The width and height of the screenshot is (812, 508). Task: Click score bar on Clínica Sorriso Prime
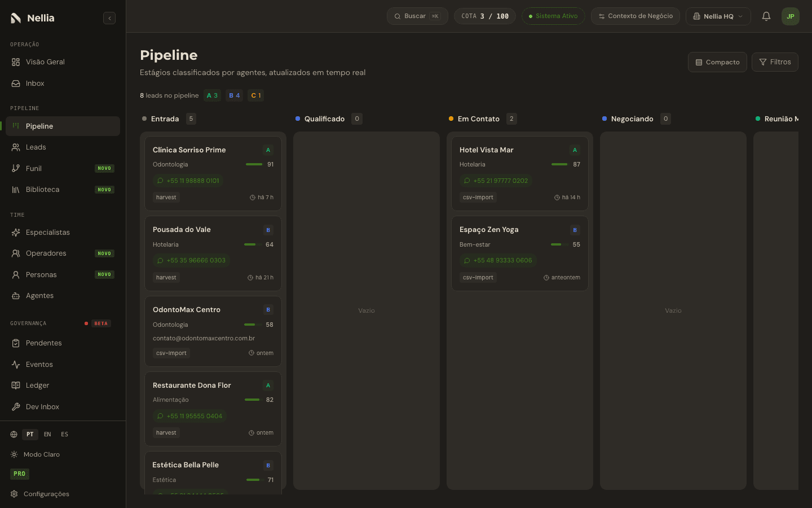click(254, 165)
